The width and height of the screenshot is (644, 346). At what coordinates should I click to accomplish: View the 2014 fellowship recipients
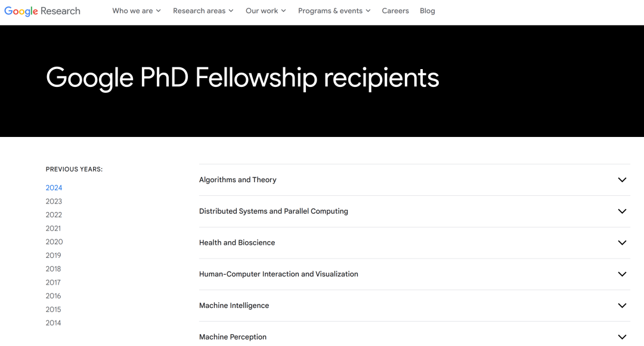(54, 323)
